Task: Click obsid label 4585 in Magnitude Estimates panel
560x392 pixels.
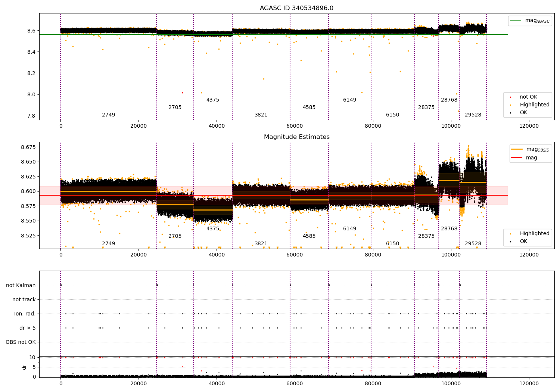Action: pos(309,236)
